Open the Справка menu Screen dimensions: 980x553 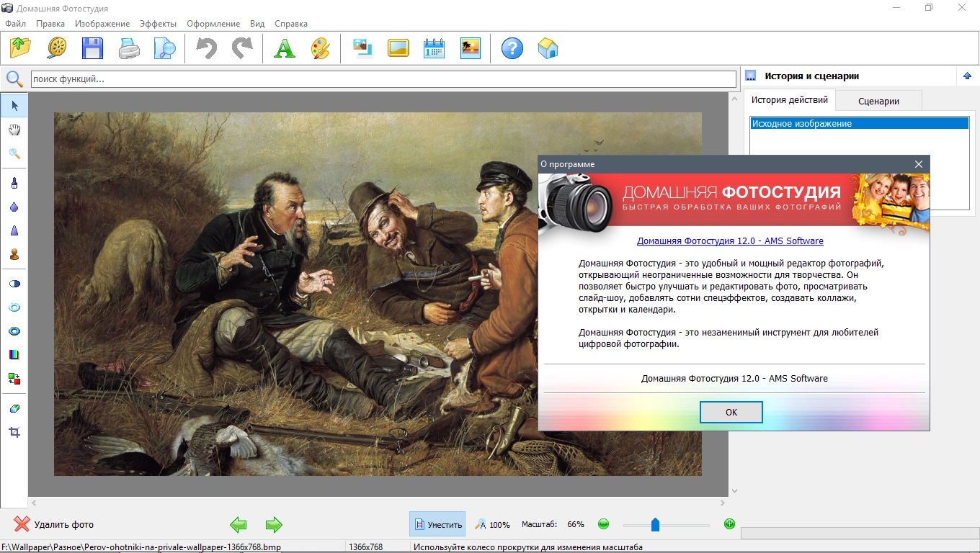pos(291,24)
